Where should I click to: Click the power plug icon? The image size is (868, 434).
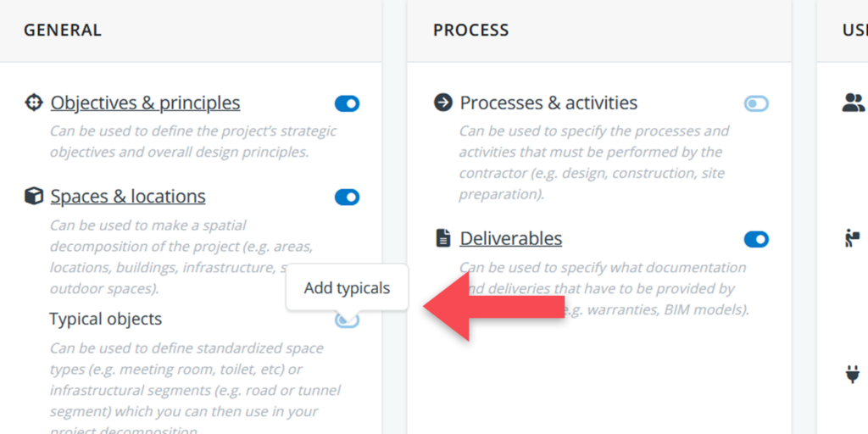coord(853,373)
